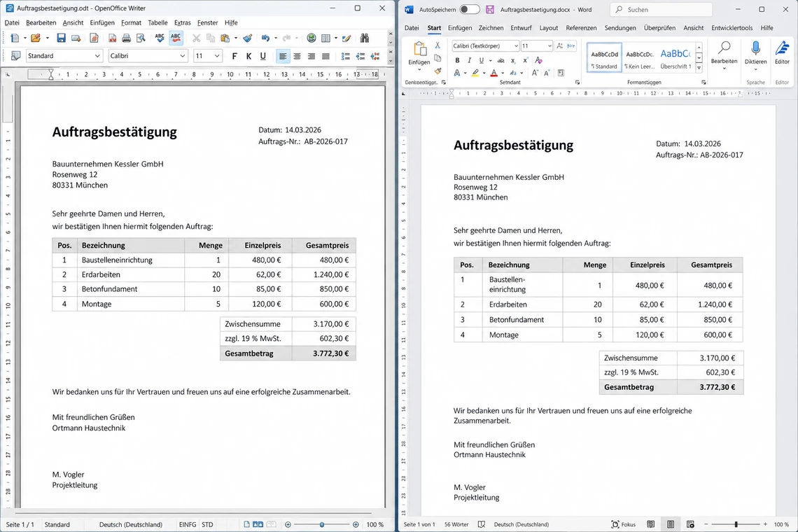798x532 pixels.
Task: Open paragraph style dropdown showing Standard in OpenOffice
Action: pyautogui.click(x=97, y=56)
